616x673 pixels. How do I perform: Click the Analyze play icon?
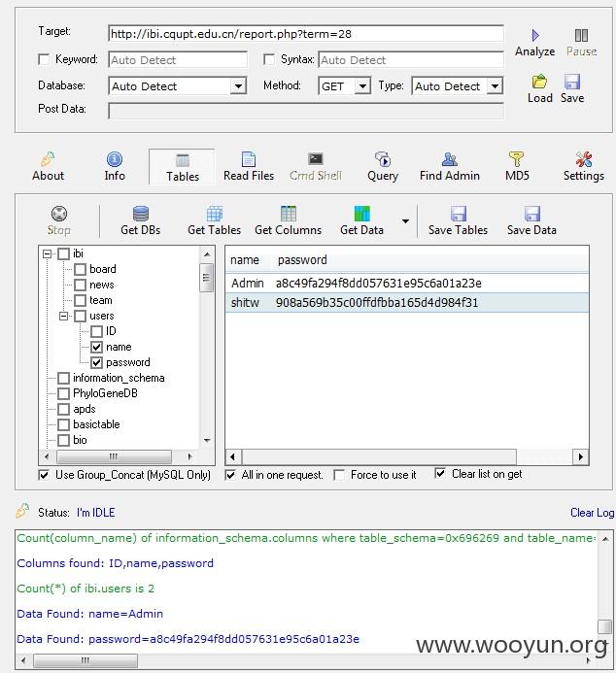pyautogui.click(x=535, y=36)
